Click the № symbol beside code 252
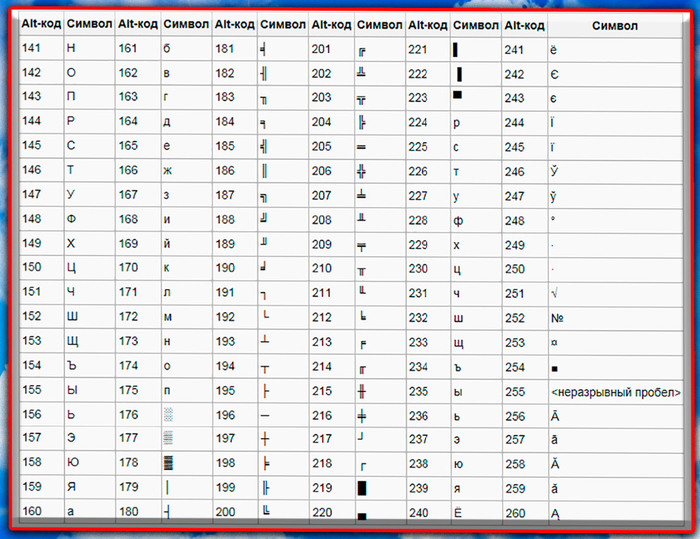Screen dimensions: 700x539 tap(558, 317)
